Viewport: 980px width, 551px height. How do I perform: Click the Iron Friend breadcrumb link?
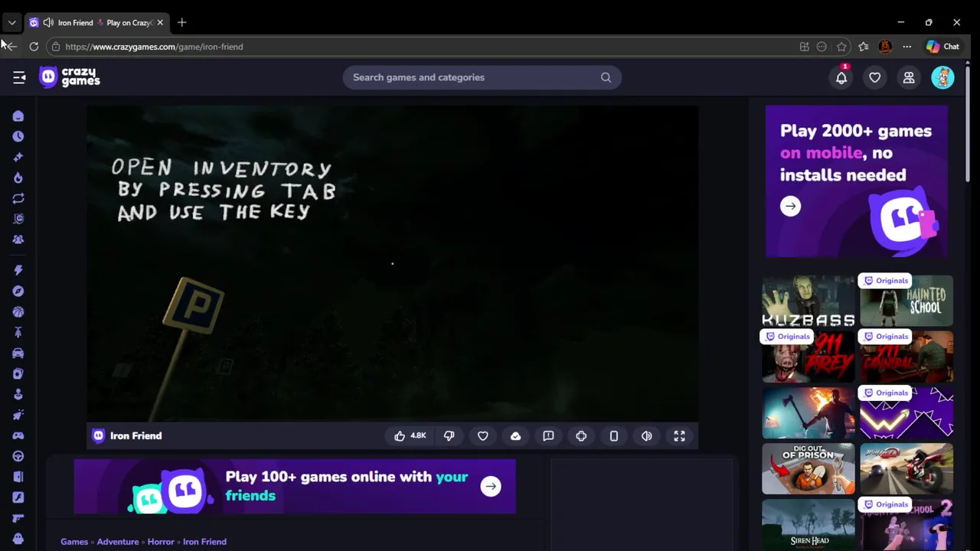(204, 542)
